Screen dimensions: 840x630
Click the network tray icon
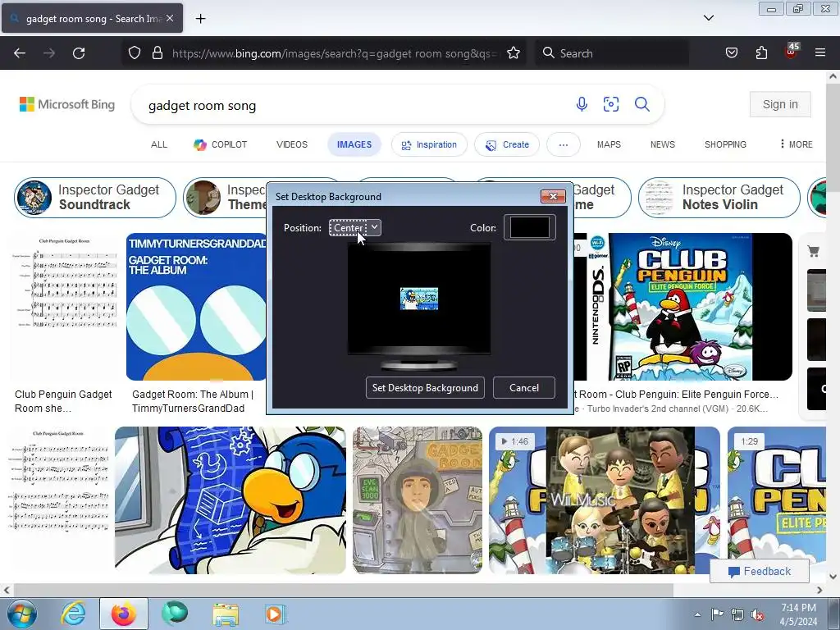pos(737,614)
